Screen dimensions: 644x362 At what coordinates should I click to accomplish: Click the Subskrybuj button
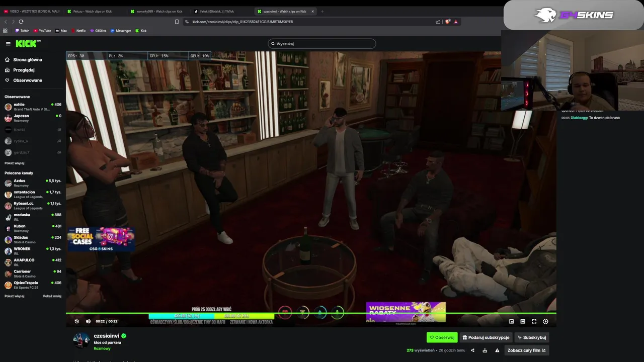tap(532, 337)
